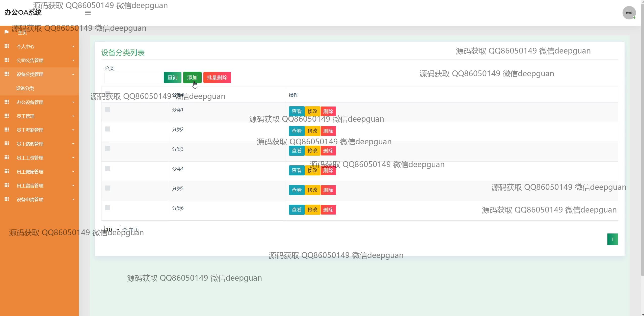
Task: Open the user avatar in top-right corner
Action: (629, 13)
